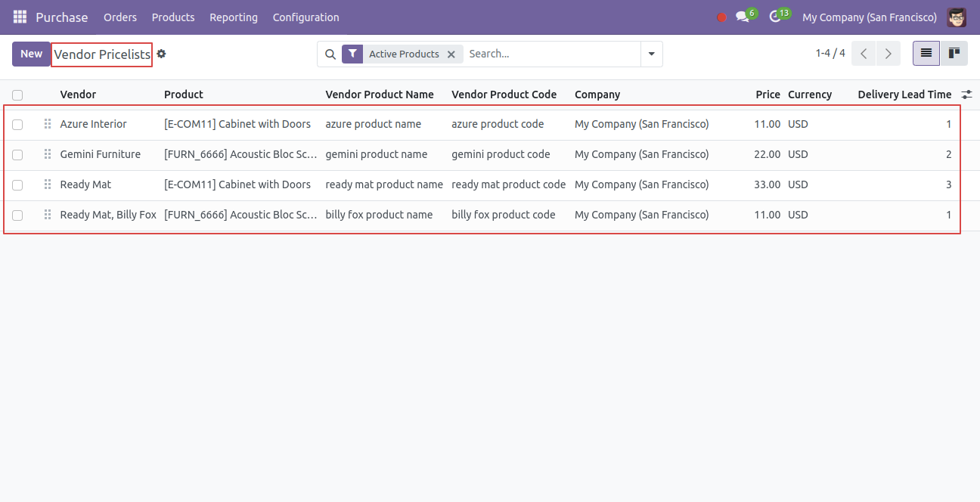Viewport: 980px width, 502px height.
Task: Switch to list view
Action: pyautogui.click(x=926, y=53)
